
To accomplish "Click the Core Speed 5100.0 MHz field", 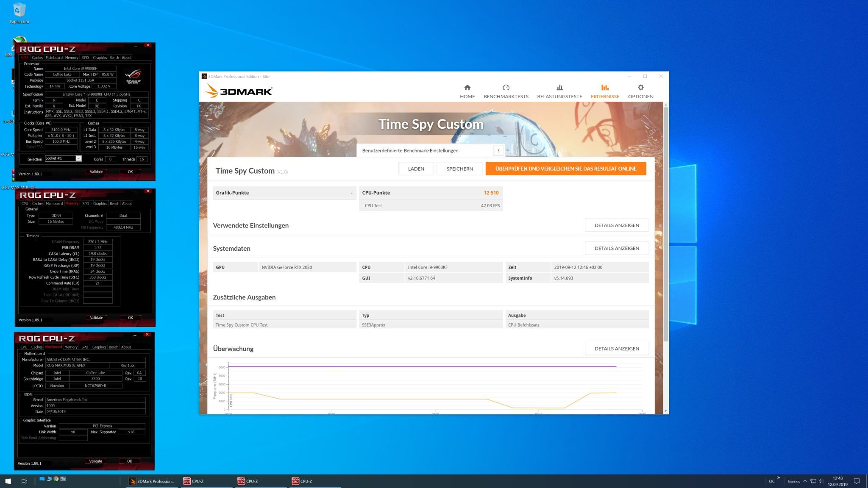I will (x=61, y=130).
